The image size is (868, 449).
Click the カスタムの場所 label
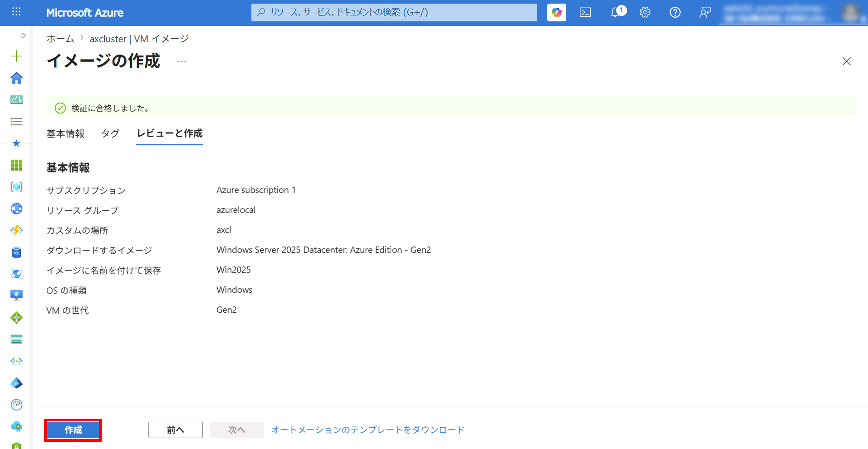point(78,230)
